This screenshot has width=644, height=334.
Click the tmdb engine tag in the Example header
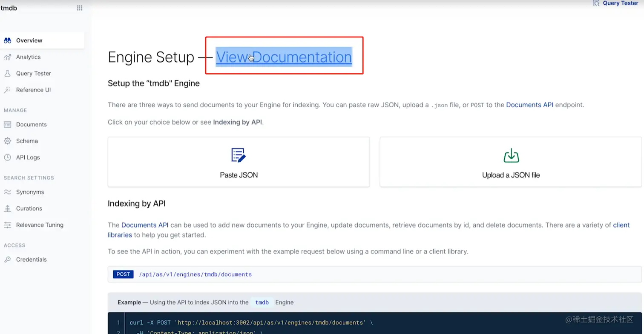point(262,303)
